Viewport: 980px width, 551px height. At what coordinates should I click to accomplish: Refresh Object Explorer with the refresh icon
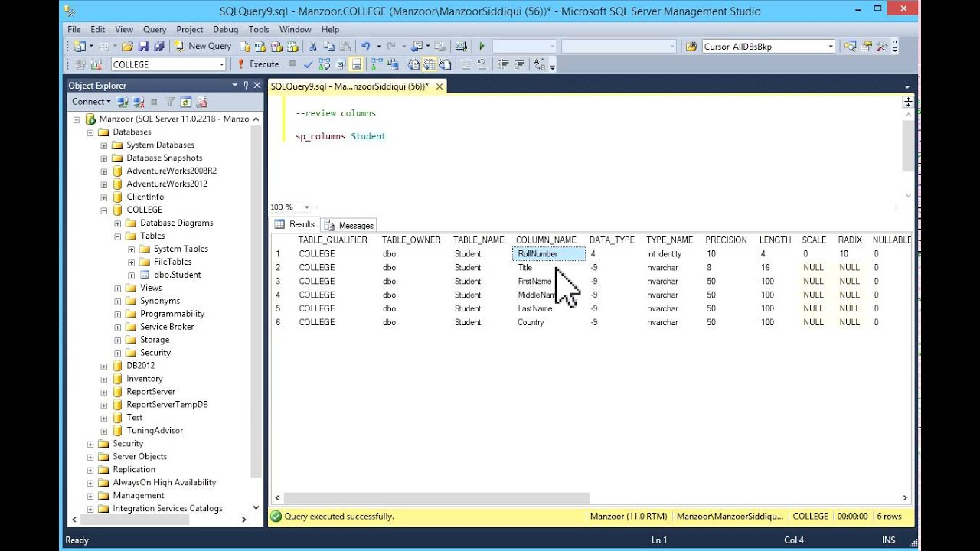186,102
